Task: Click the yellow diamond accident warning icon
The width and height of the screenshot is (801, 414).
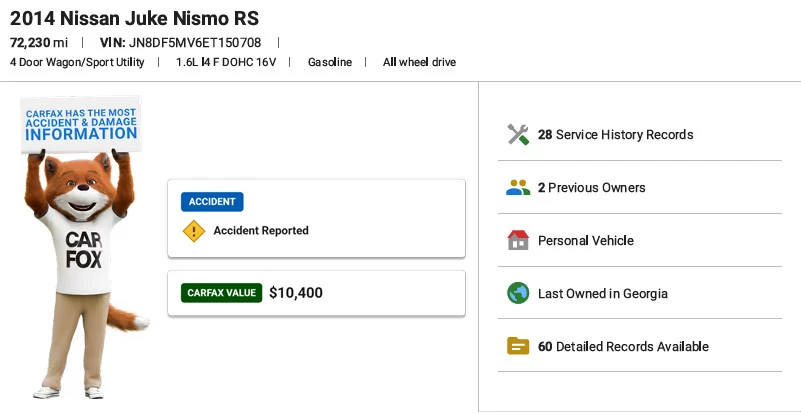Action: coord(194,231)
